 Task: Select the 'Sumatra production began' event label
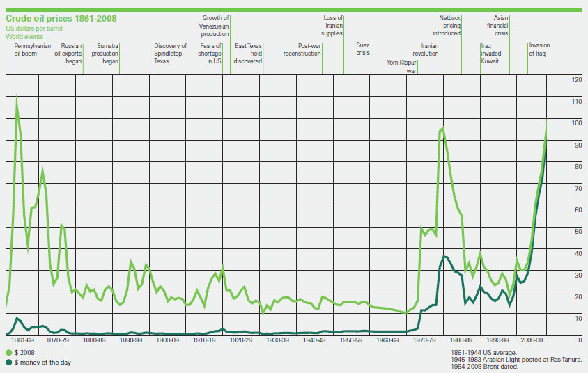coord(105,53)
